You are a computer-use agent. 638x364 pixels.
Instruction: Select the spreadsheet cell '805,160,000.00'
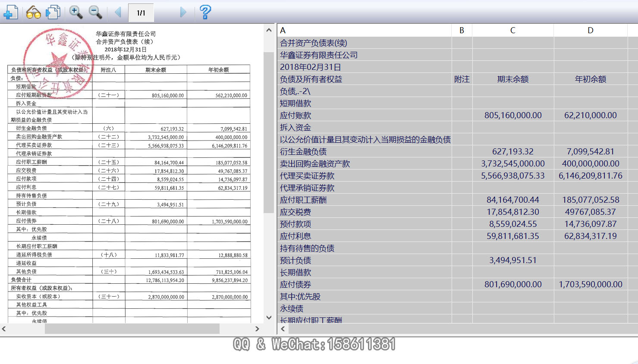point(513,115)
